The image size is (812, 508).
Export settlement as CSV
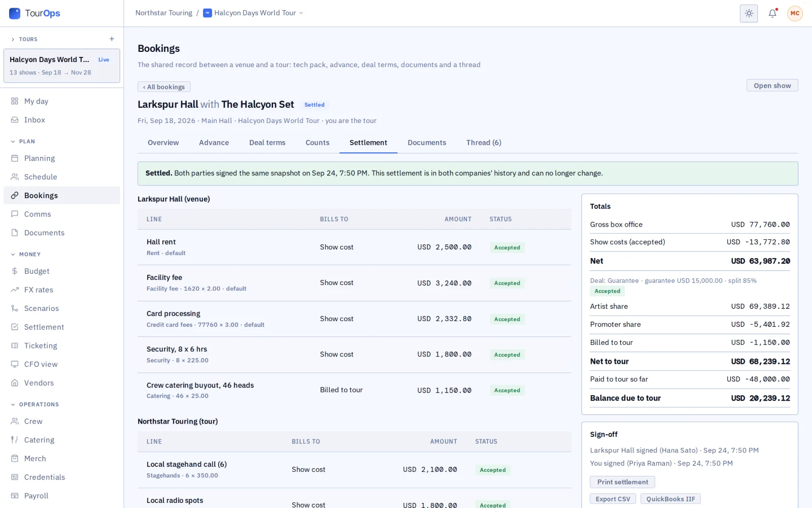click(613, 499)
